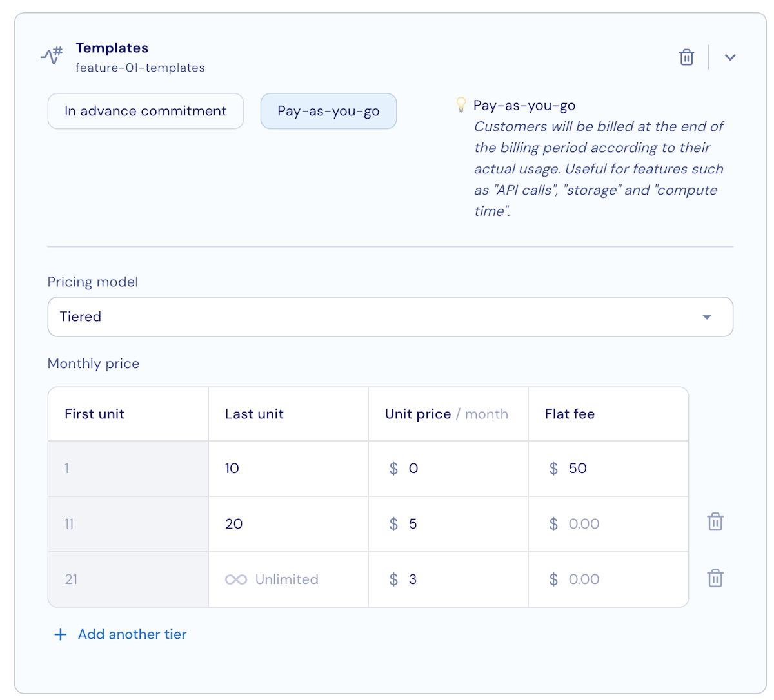
Task: Click the infinity Unlimited icon
Action: pos(236,579)
